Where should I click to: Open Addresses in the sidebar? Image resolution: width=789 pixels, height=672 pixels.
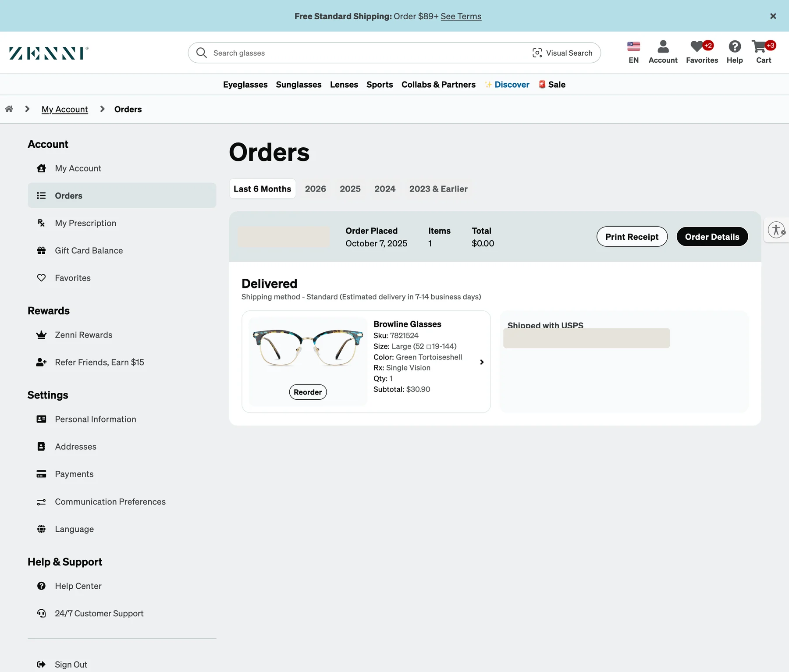coord(122,447)
